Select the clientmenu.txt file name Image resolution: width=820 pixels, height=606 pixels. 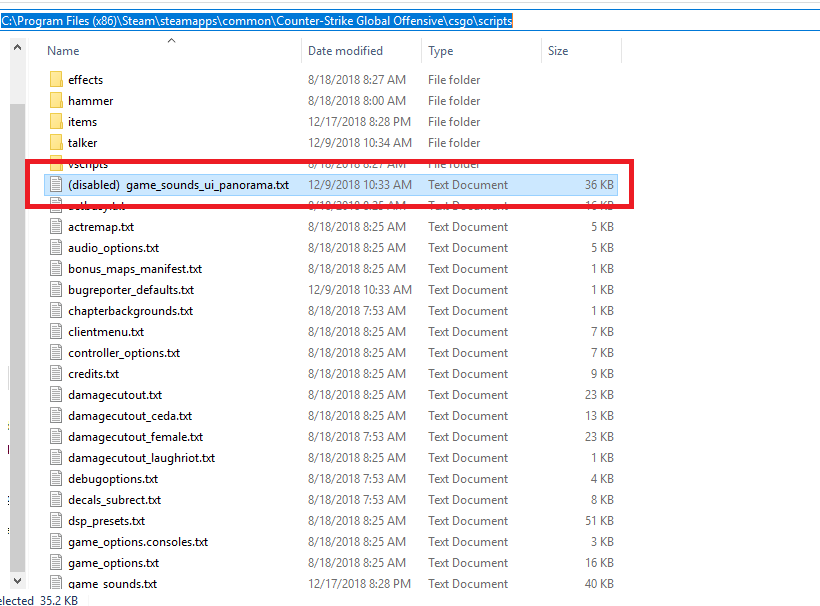click(x=106, y=332)
